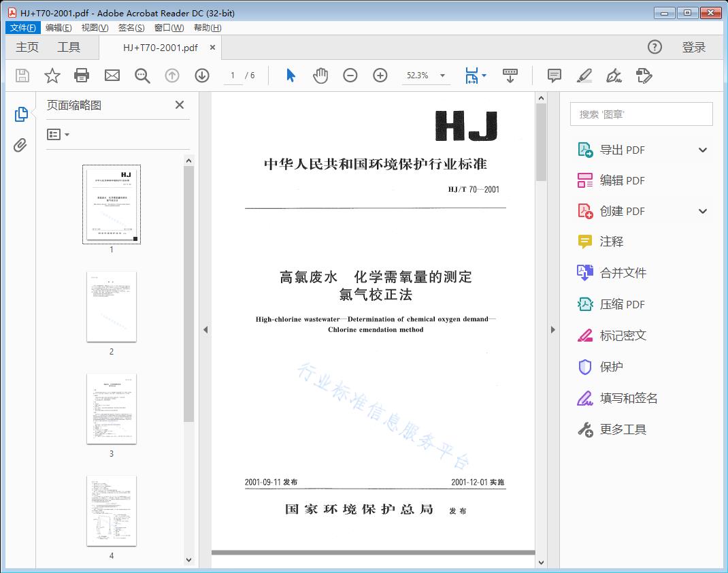The image size is (728, 573).
Task: Print the current PDF document
Action: (x=82, y=76)
